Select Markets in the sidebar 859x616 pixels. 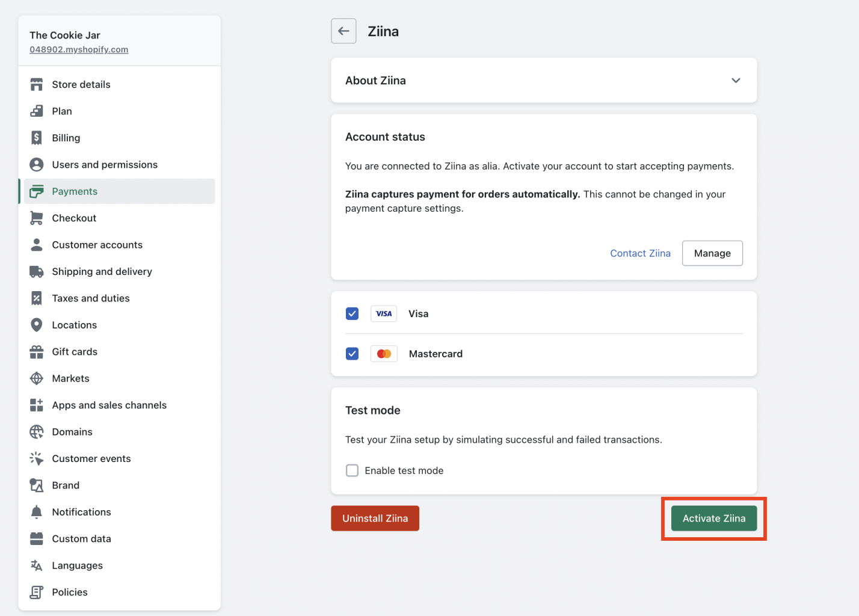119,378
